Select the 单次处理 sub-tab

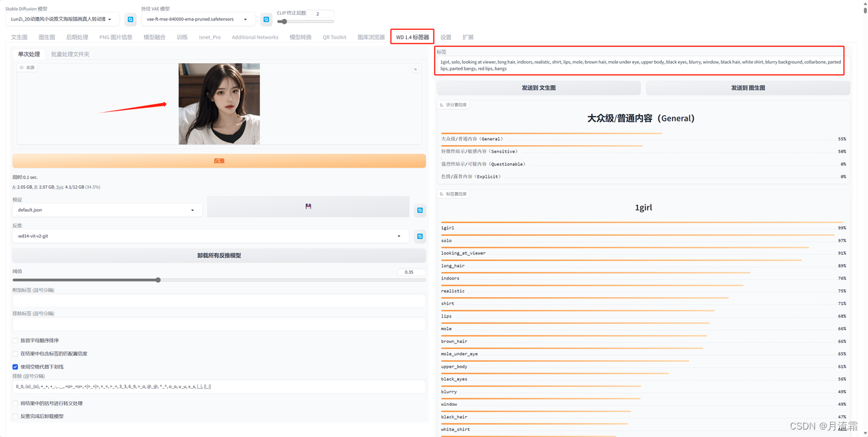click(29, 54)
